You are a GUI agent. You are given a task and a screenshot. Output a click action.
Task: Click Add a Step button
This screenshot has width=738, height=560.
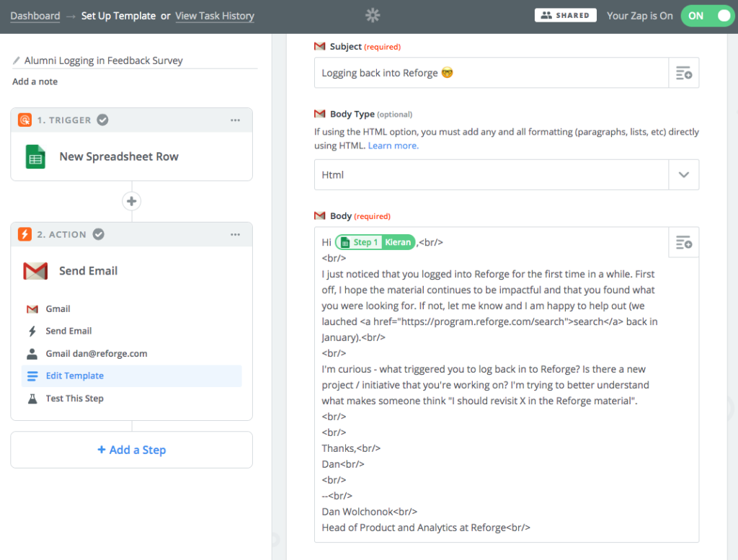pos(132,450)
